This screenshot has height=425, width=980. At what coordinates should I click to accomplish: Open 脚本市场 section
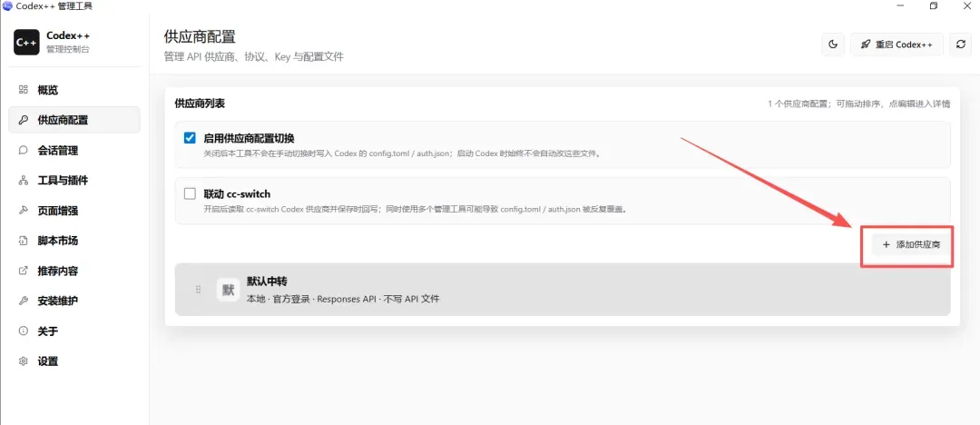click(x=73, y=241)
